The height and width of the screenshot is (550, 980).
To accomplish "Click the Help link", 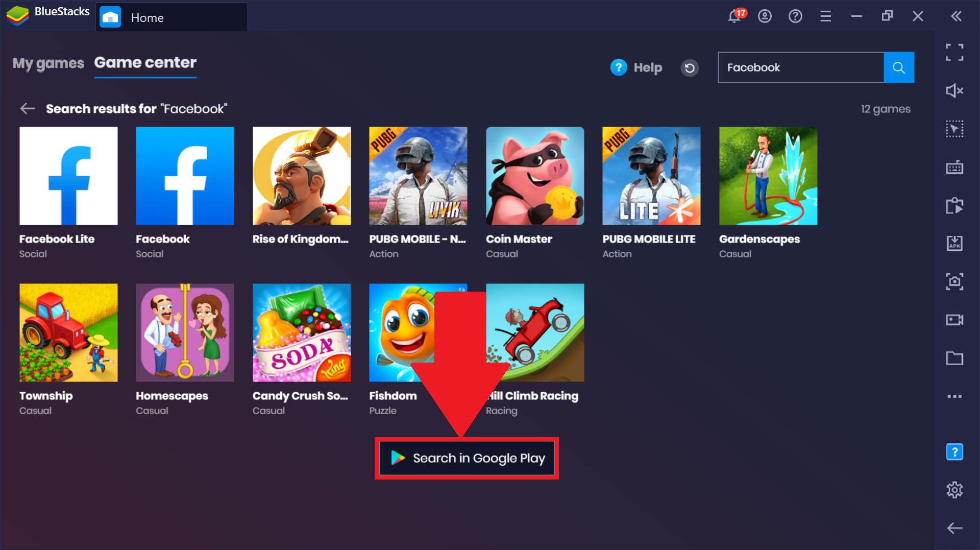I will click(636, 67).
